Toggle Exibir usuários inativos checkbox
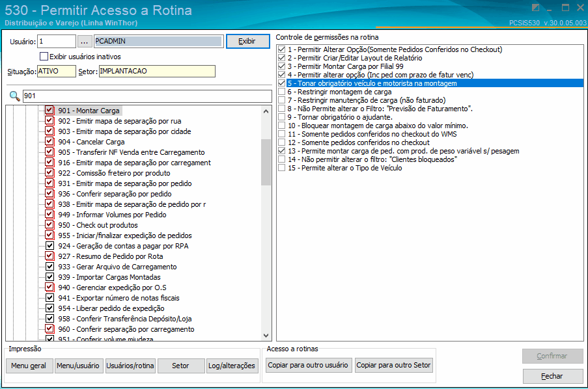This screenshot has width=588, height=389. click(44, 57)
